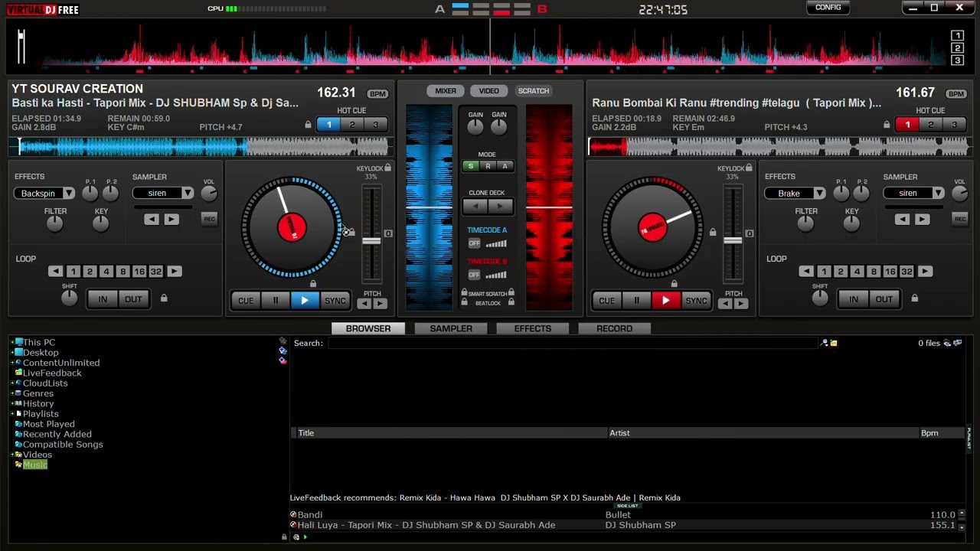This screenshot has height=551, width=980.
Task: Click left deck pitch-up arrow
Action: coord(380,304)
